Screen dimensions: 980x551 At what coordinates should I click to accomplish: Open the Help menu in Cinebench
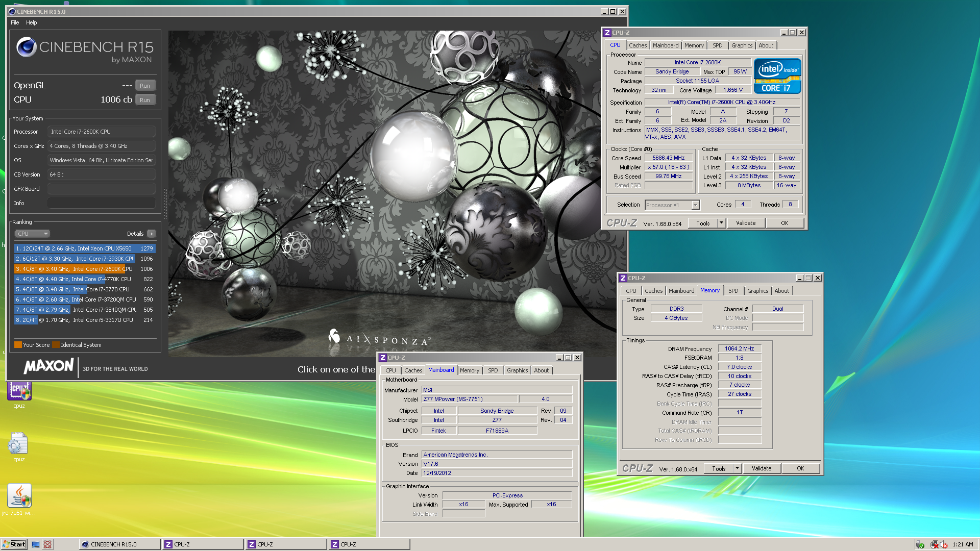(32, 22)
